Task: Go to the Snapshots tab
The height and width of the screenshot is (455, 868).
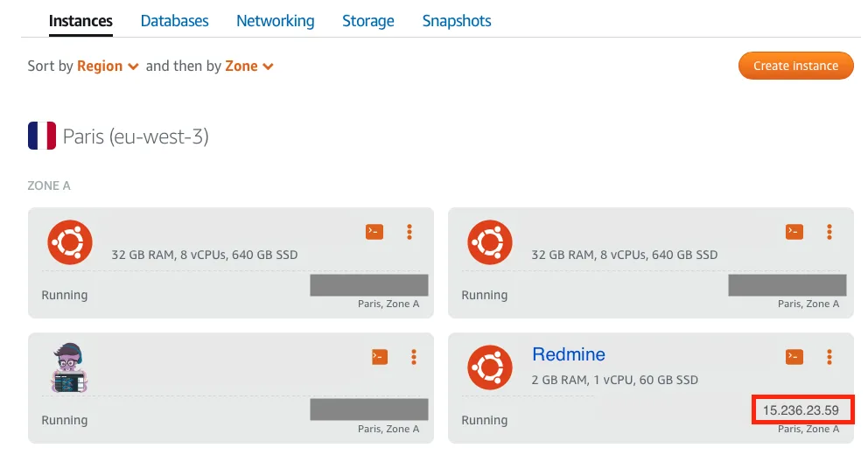Action: point(457,21)
